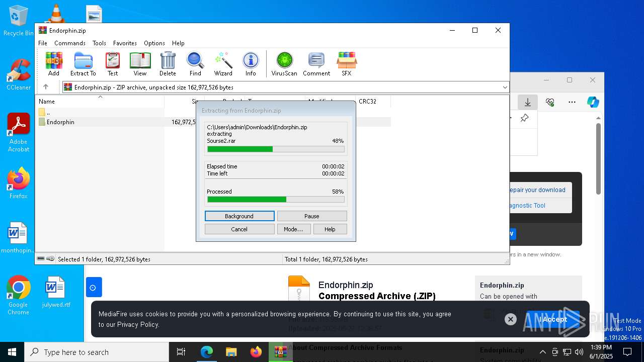Image resolution: width=644 pixels, height=362 pixels.
Task: Open the Options menu
Action: coord(154,43)
